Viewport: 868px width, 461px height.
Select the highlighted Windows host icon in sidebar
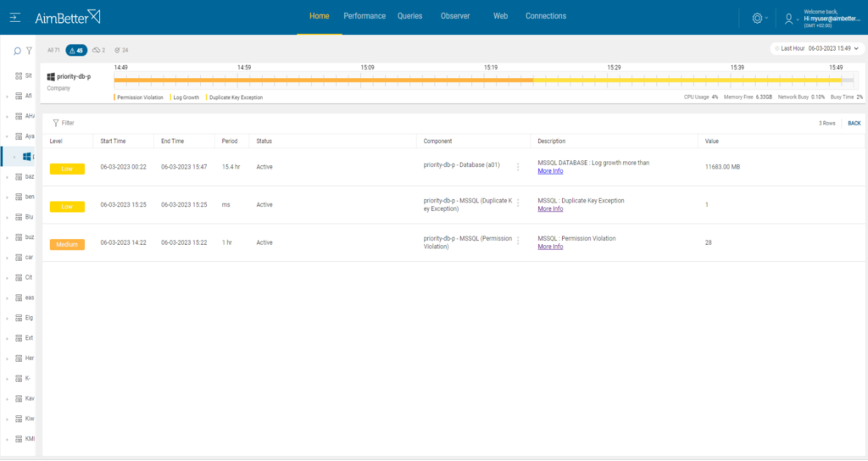pyautogui.click(x=26, y=157)
